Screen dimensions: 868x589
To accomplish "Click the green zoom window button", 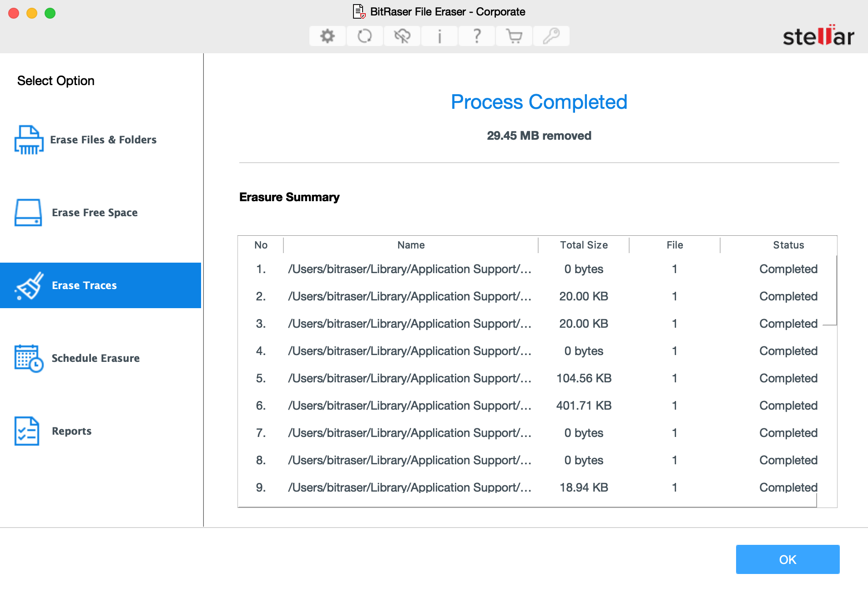I will coord(50,13).
